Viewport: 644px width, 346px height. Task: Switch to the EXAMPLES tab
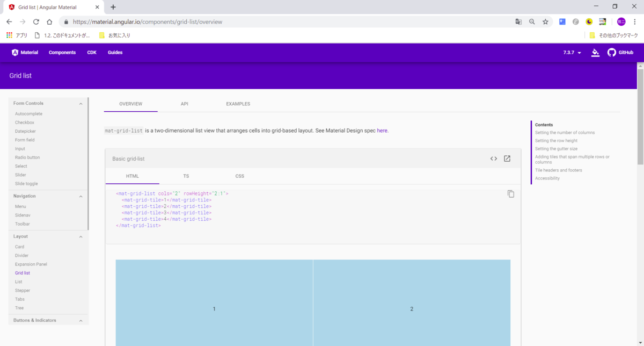pos(238,104)
